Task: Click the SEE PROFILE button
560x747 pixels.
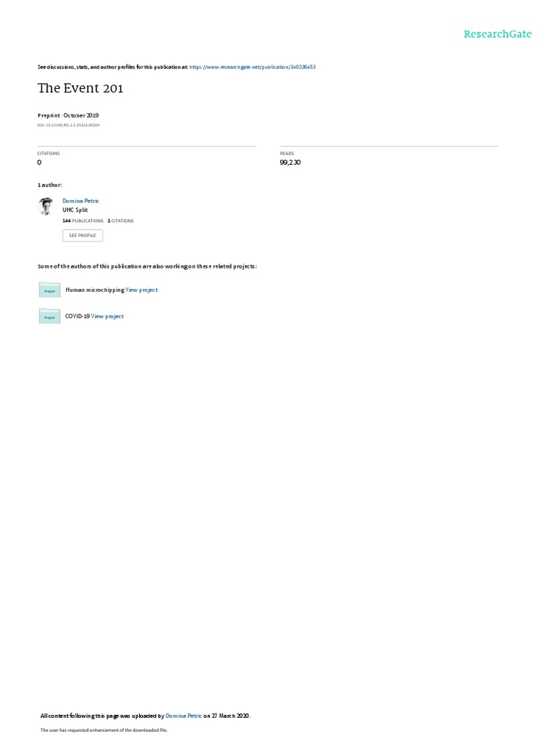Action: (82, 236)
